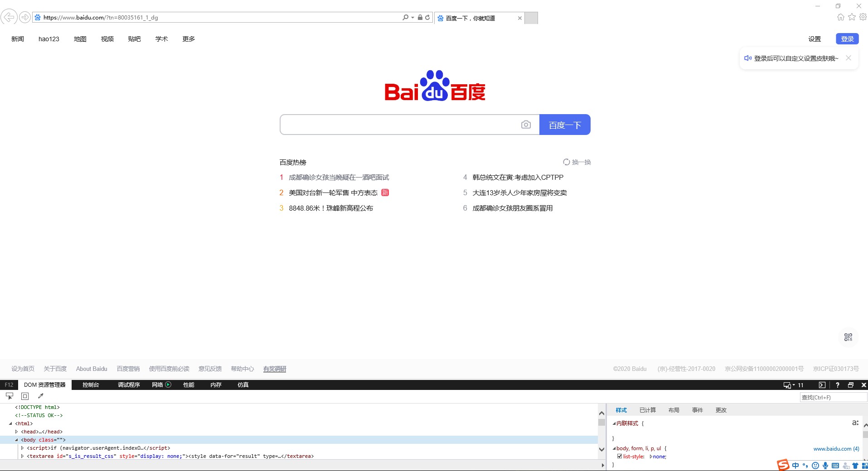
Task: Switch to the 调试程序 tab
Action: (129, 384)
